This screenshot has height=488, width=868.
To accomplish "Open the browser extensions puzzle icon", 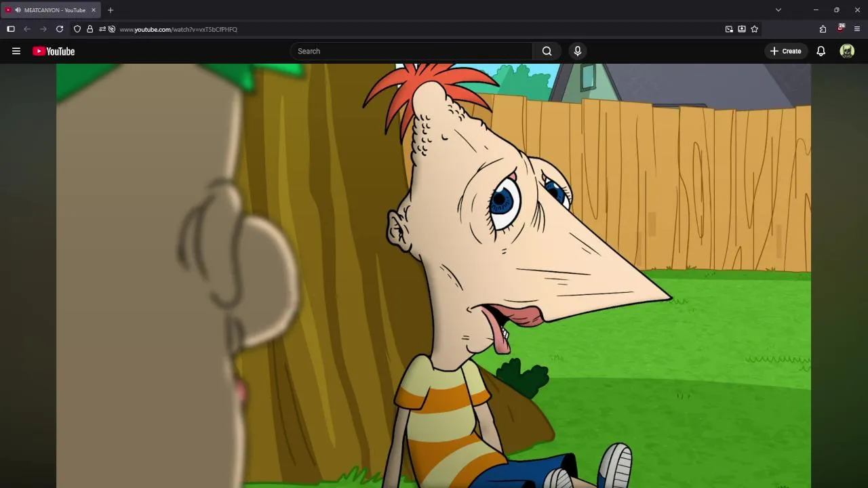I will coord(823,29).
